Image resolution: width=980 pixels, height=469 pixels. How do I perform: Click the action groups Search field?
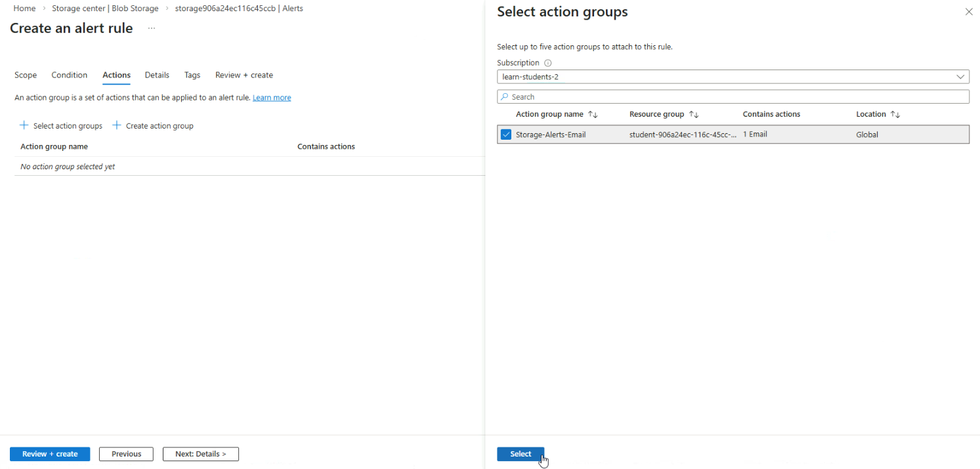pos(733,96)
